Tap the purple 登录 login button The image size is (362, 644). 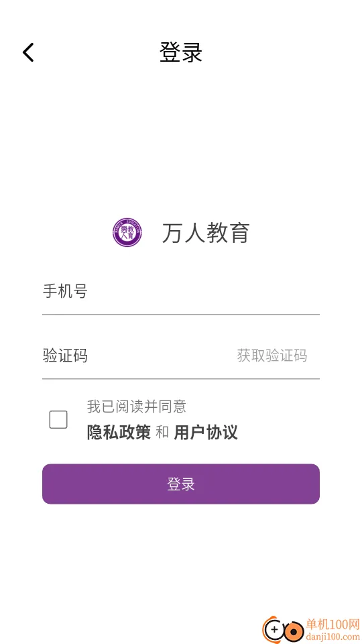tap(180, 484)
